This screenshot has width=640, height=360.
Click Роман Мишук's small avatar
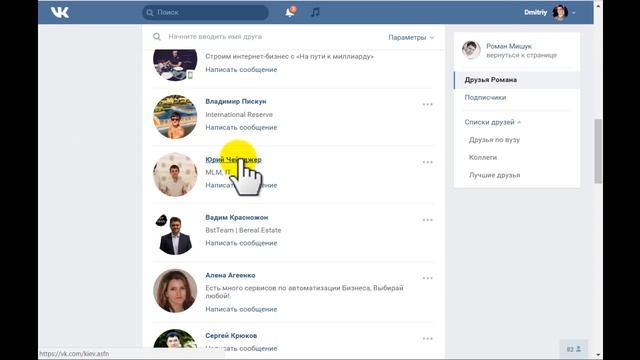(471, 50)
